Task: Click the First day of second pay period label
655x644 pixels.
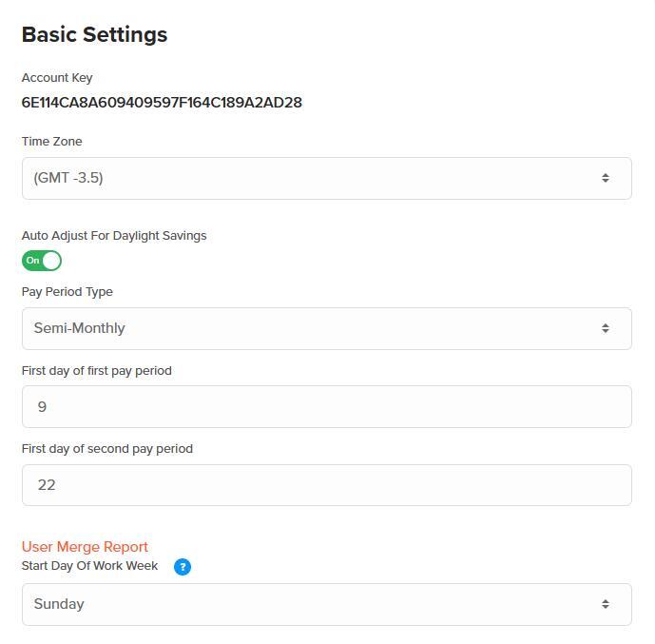Action: 106,449
